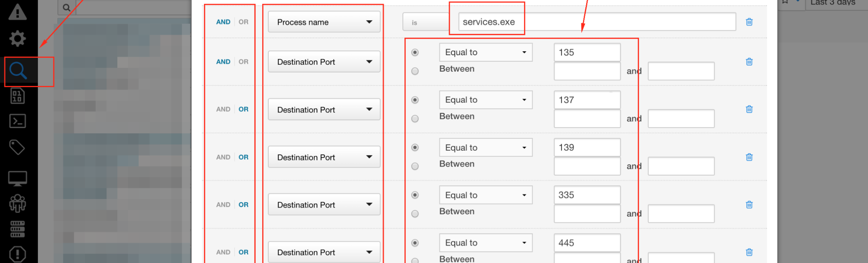Screen dimensions: 868x263
Task: Open the Process name field dropdown
Action: [324, 22]
